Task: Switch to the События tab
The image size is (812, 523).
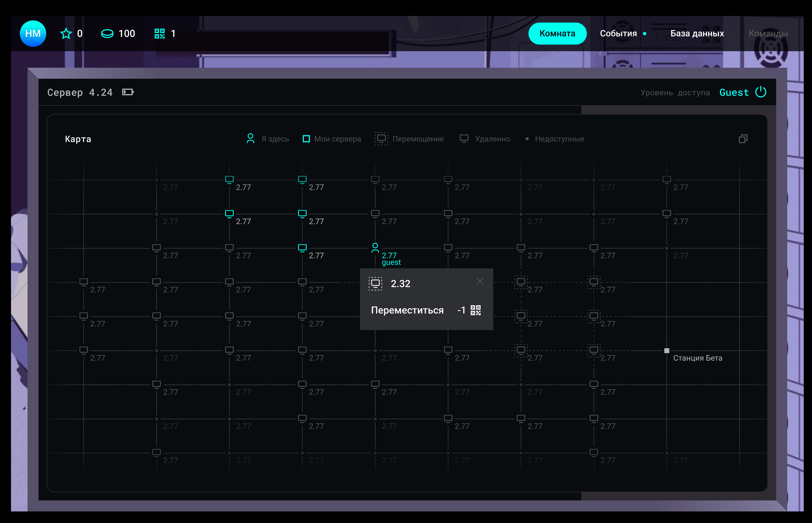Action: tap(618, 33)
